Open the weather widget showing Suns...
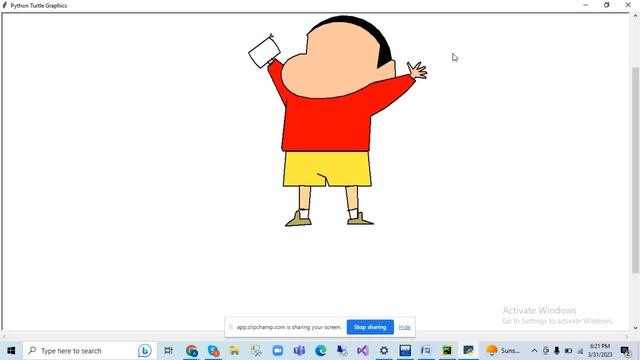Image resolution: width=640 pixels, height=360 pixels. 503,351
